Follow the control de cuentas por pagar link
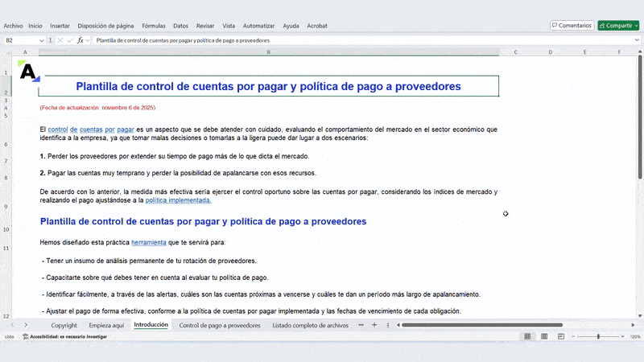 point(90,129)
